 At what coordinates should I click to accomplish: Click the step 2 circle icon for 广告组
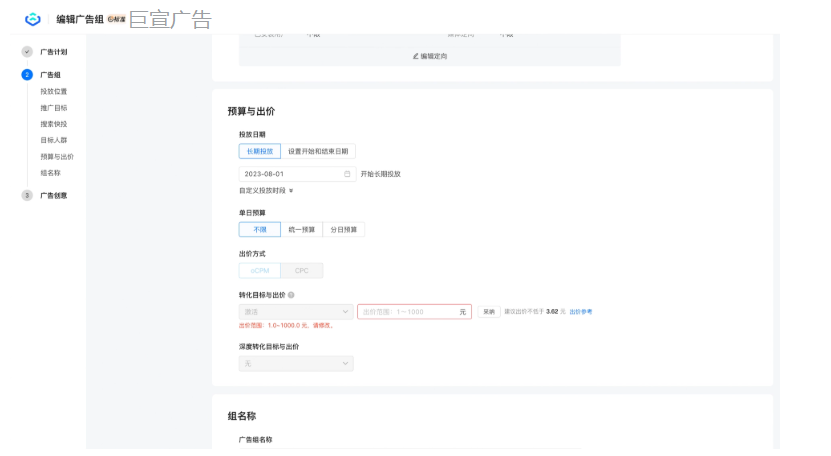(x=27, y=75)
